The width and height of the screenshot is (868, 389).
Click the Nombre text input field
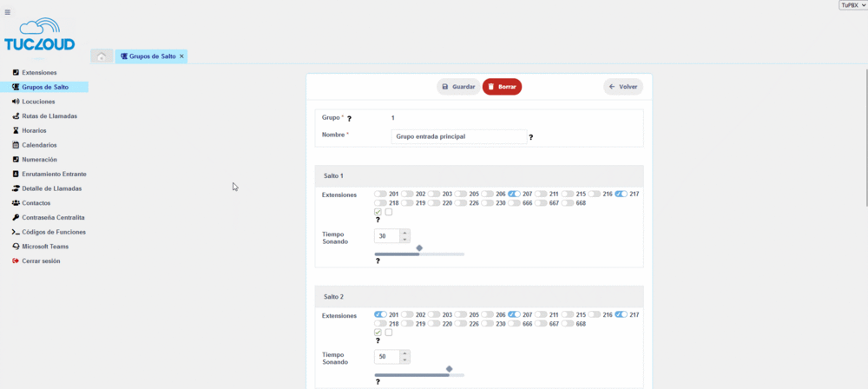point(459,136)
